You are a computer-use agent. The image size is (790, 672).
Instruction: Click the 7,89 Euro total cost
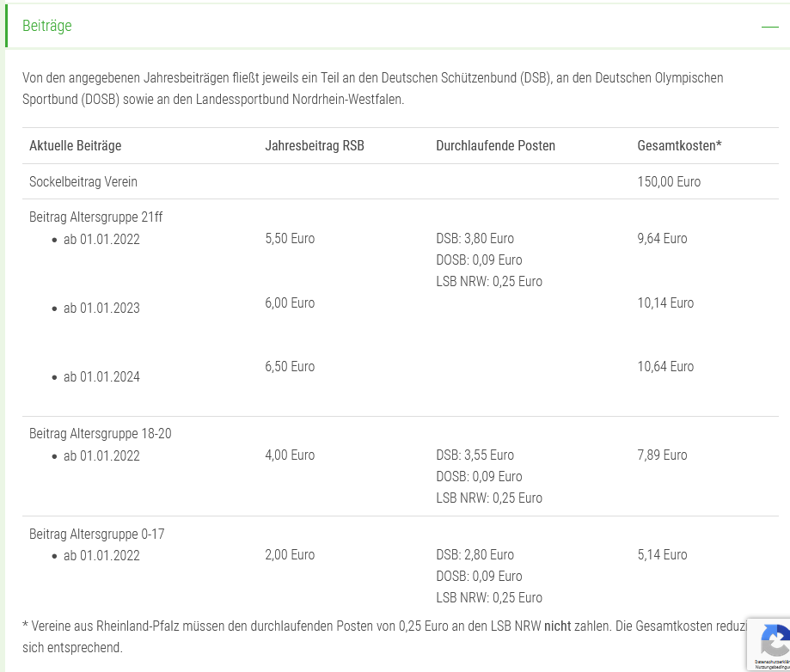coord(662,455)
